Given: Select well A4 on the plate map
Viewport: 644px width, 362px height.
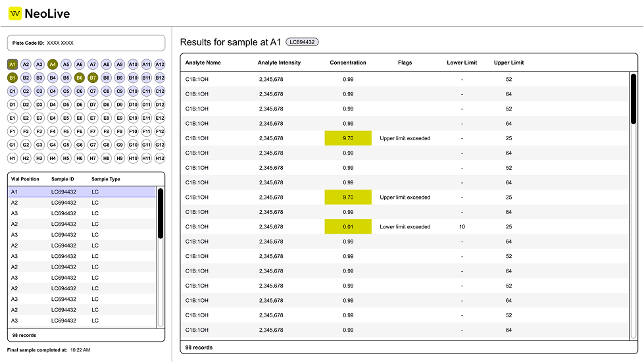Looking at the screenshot, I should pyautogui.click(x=53, y=65).
